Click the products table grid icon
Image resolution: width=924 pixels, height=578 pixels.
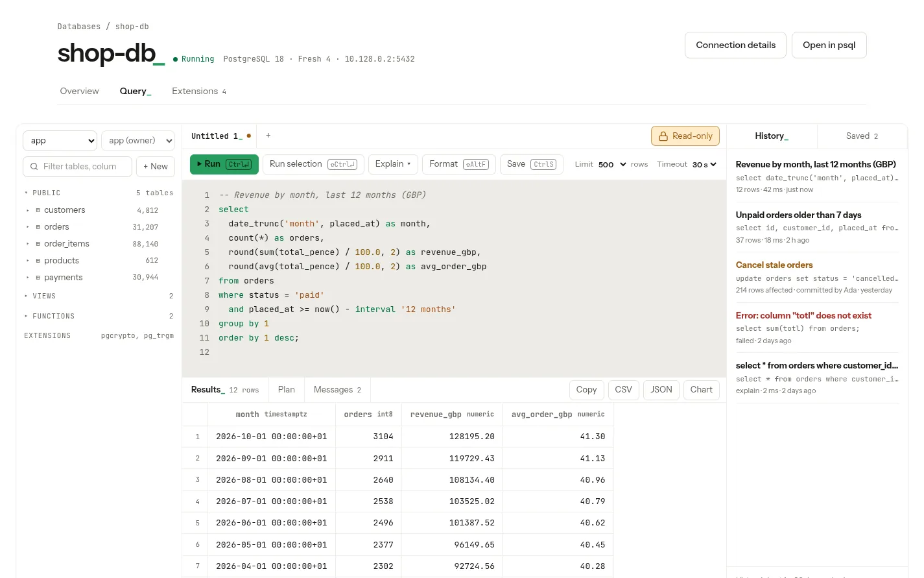[x=38, y=261]
